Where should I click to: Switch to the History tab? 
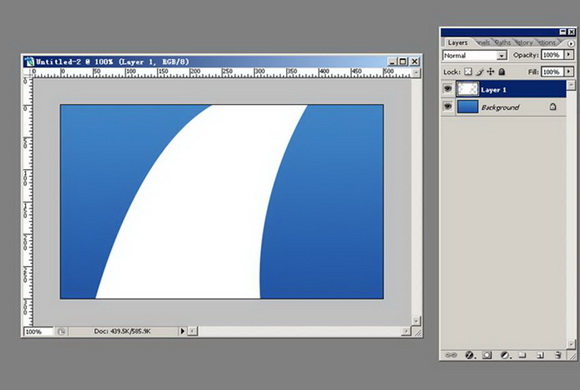click(524, 43)
